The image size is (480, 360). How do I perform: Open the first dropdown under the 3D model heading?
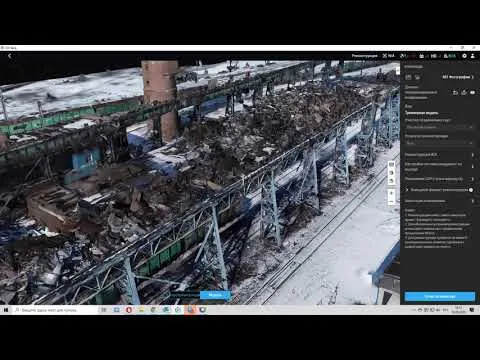[x=439, y=127]
